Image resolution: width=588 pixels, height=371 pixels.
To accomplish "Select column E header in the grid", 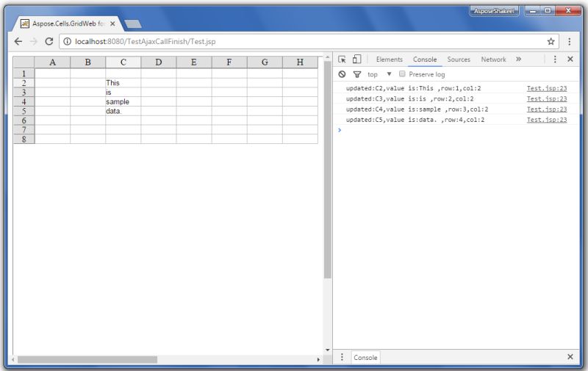I will click(194, 62).
